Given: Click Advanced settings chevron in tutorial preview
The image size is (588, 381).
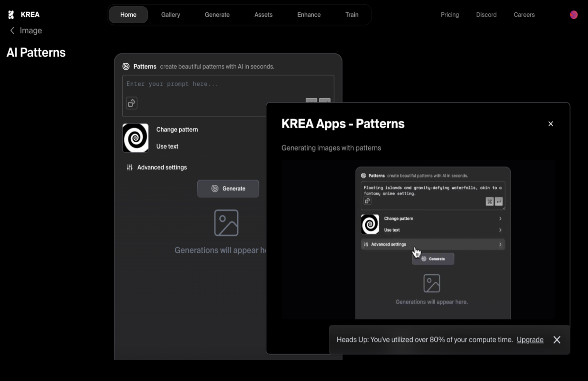Looking at the screenshot, I should tap(500, 244).
